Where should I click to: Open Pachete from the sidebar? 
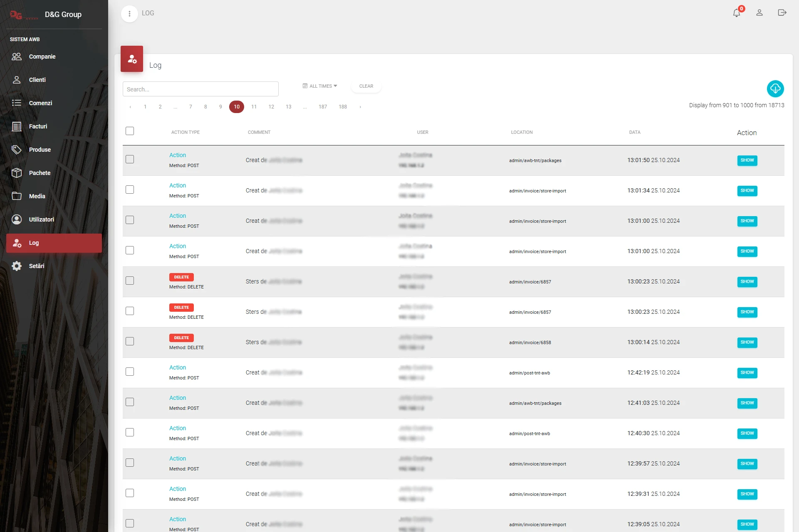(40, 173)
